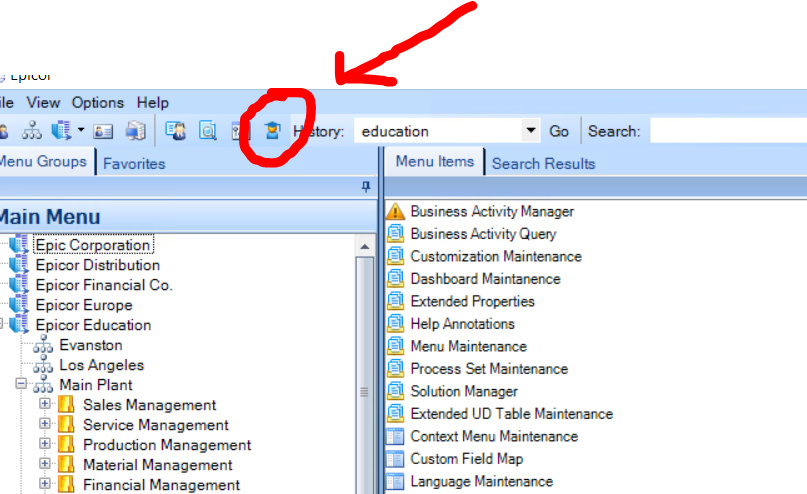The width and height of the screenshot is (807, 494).
Task: Open Dashboard Maintanence item
Action: coord(485,279)
